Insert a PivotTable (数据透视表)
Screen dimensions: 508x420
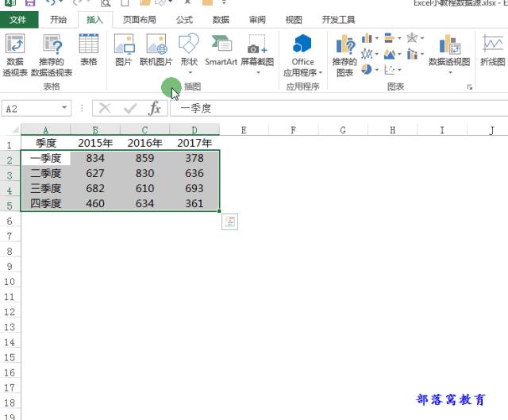pos(15,55)
